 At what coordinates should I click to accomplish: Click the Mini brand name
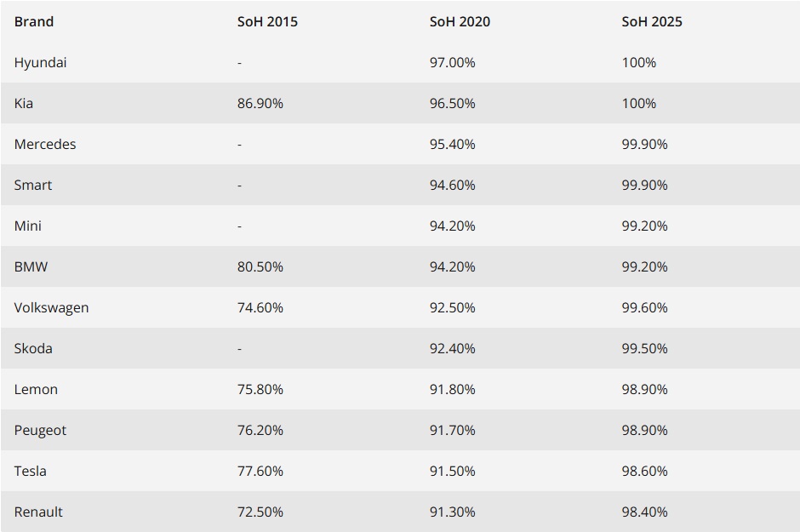(28, 226)
